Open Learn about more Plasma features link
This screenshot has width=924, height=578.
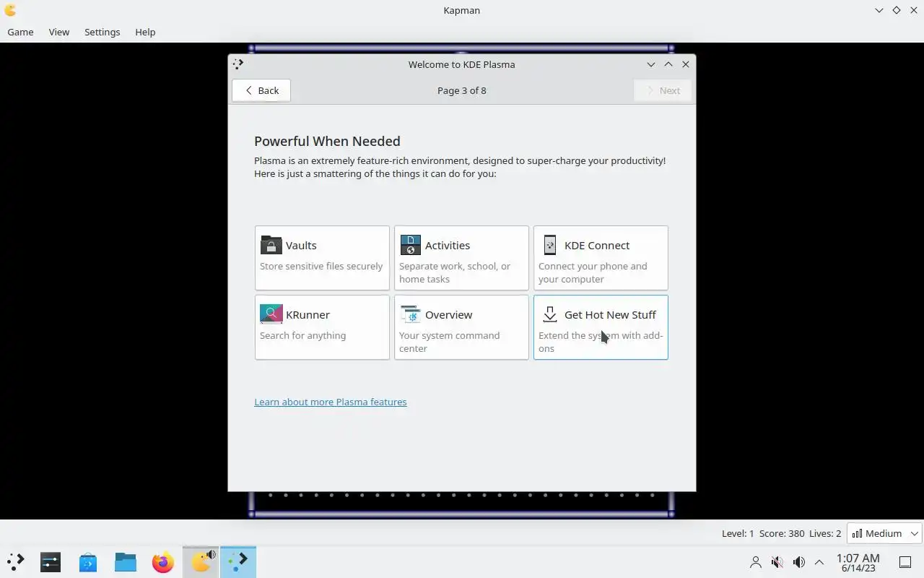coord(330,402)
